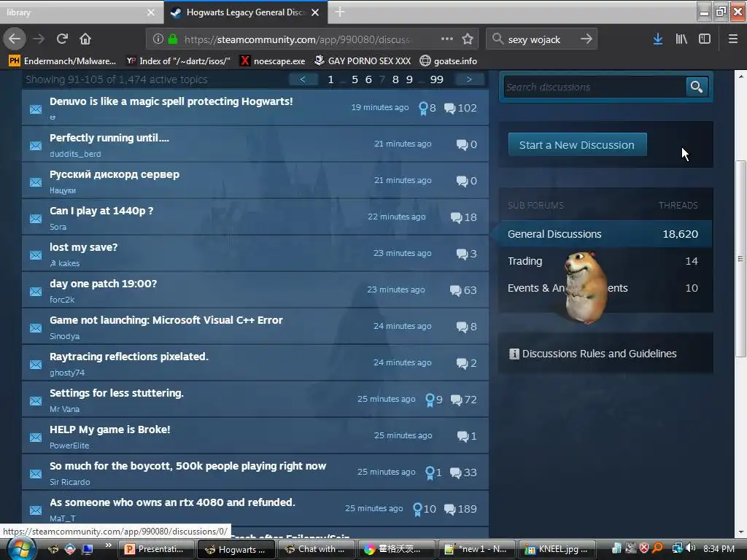Switch to KNEEL.jpg taskbar window
The image size is (747, 560).
pyautogui.click(x=557, y=549)
